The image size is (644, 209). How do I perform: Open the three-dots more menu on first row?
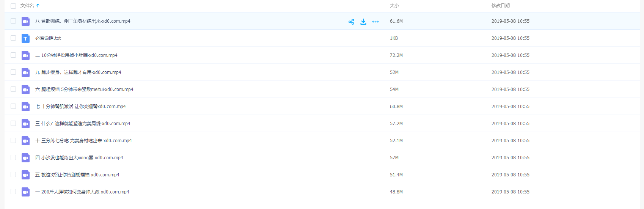click(375, 22)
